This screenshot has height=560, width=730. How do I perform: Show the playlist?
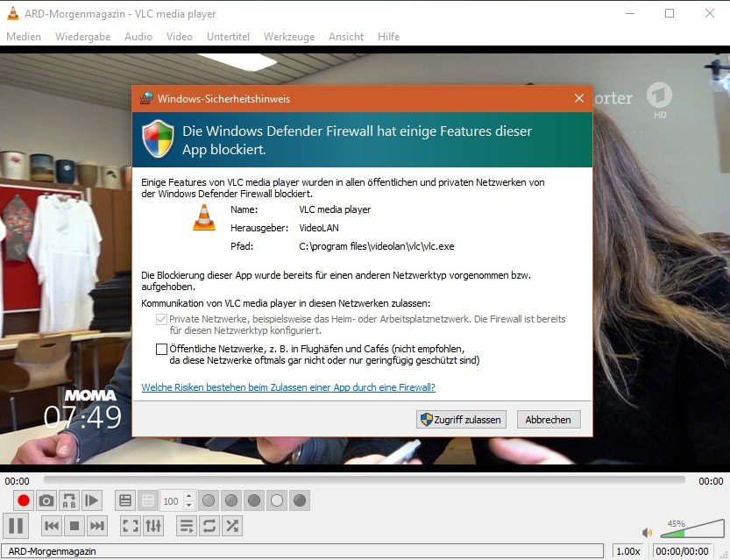tap(187, 526)
